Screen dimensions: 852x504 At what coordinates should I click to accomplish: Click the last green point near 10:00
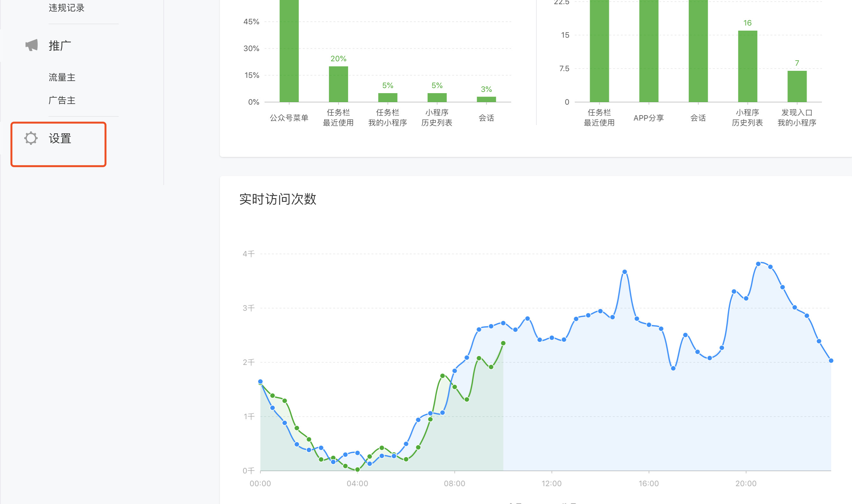click(x=503, y=343)
